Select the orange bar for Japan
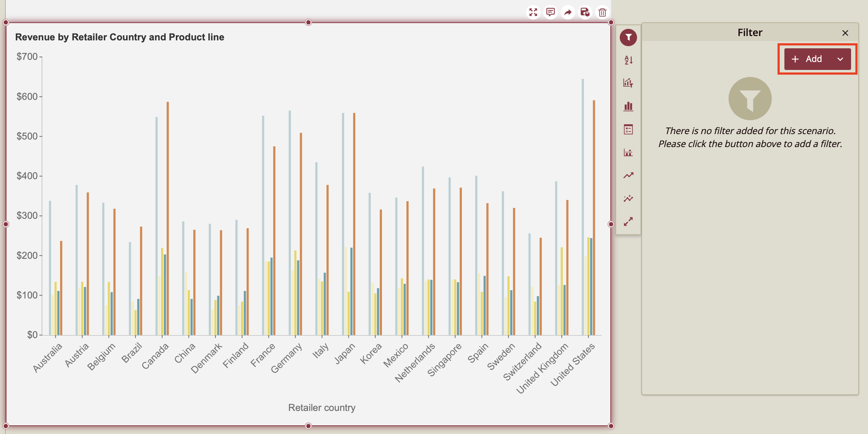The height and width of the screenshot is (434, 868). click(x=354, y=224)
